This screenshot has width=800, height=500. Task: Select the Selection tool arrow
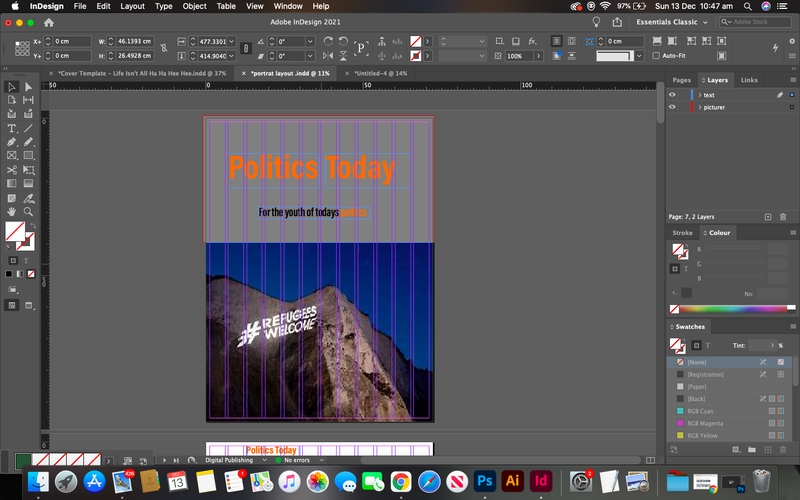coord(11,87)
